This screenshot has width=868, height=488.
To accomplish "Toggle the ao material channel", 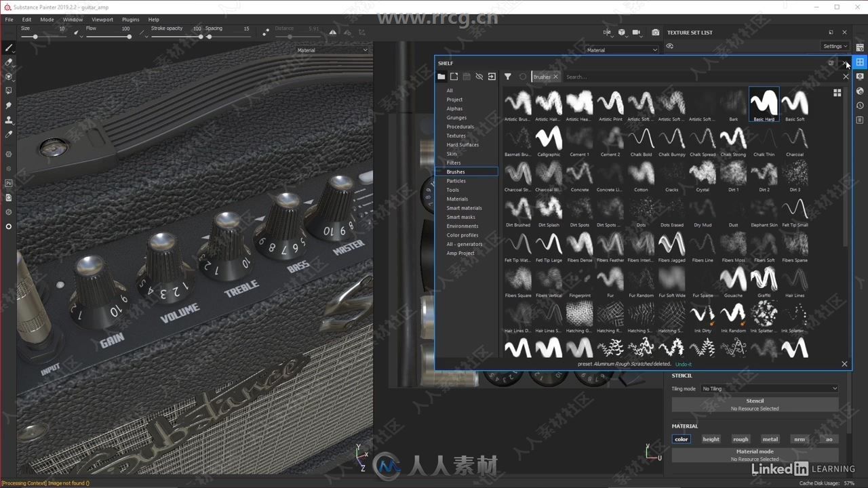I will point(829,439).
